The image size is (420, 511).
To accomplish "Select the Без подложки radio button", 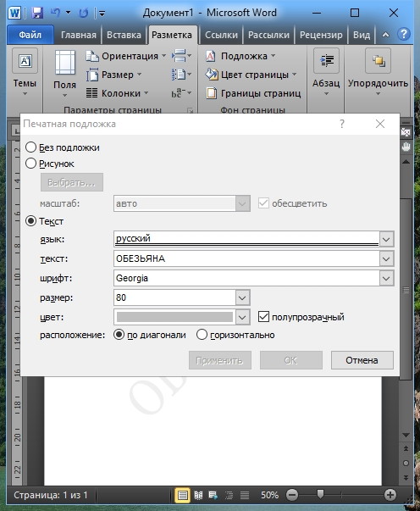I will (x=30, y=147).
